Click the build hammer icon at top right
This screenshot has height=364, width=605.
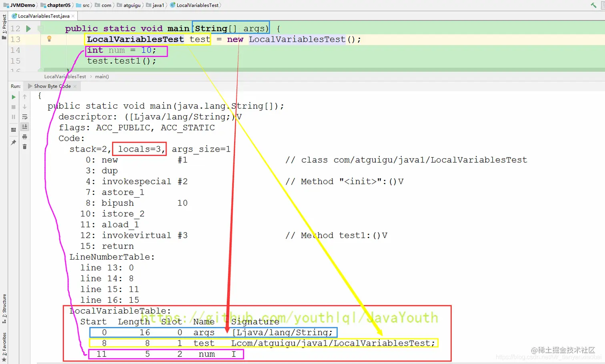pyautogui.click(x=593, y=5)
